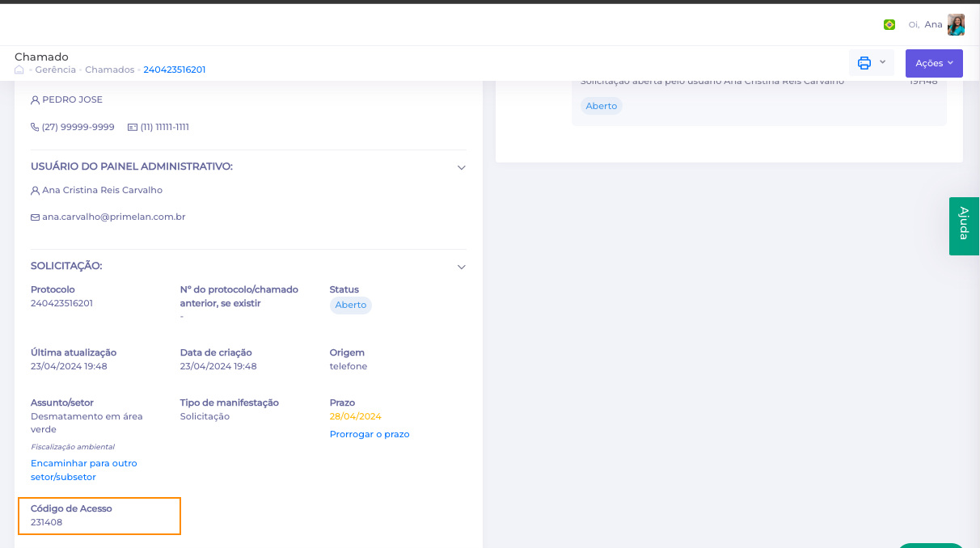Select Desmatamento em área verde text
The image size is (980, 548).
[x=87, y=423]
